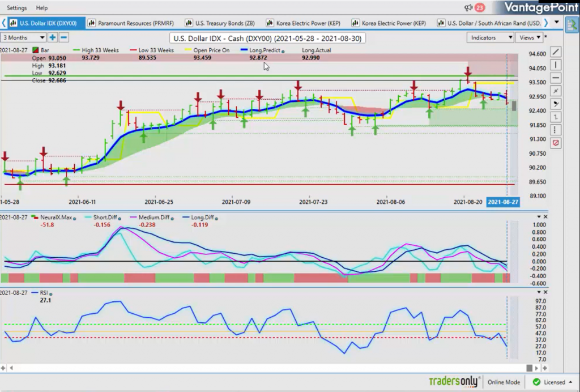Viewport: 580px width, 392px height.
Task: Select the horizontal line drawing tool
Action: (x=556, y=78)
